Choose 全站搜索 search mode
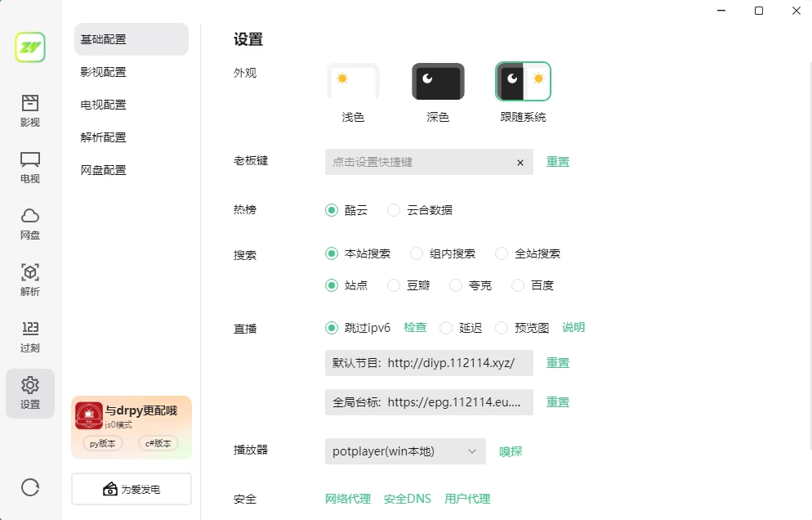This screenshot has width=812, height=520. [502, 253]
